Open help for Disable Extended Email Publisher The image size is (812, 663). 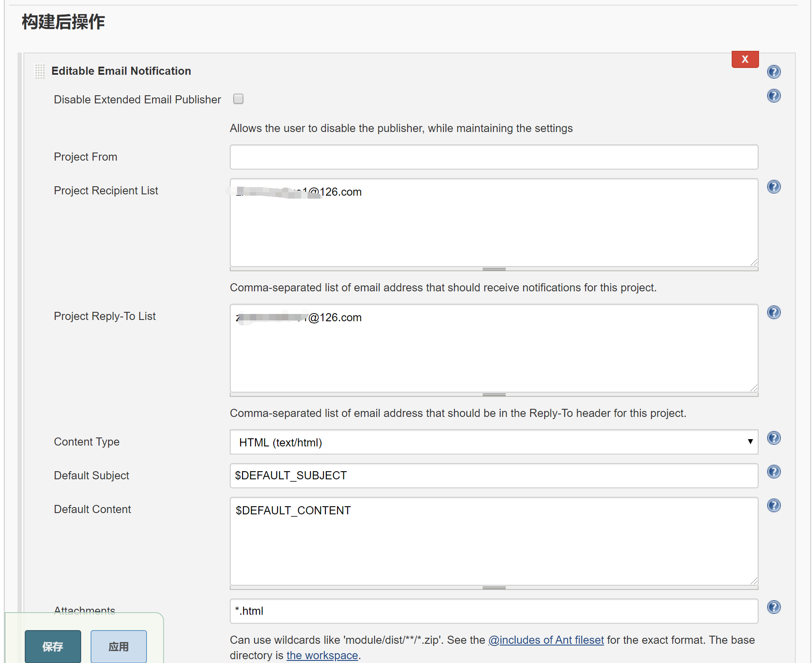774,96
